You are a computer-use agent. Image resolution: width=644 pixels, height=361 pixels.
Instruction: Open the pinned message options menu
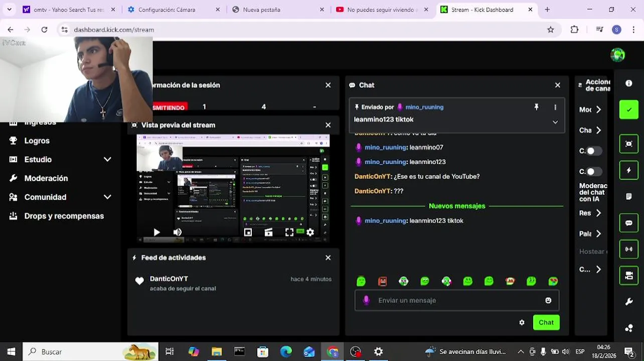coord(555,107)
